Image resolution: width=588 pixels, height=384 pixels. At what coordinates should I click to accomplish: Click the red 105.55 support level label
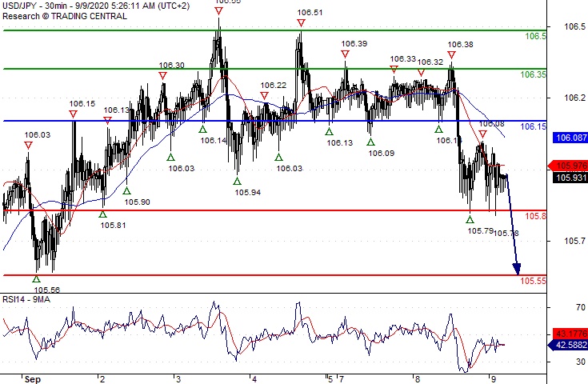(533, 281)
